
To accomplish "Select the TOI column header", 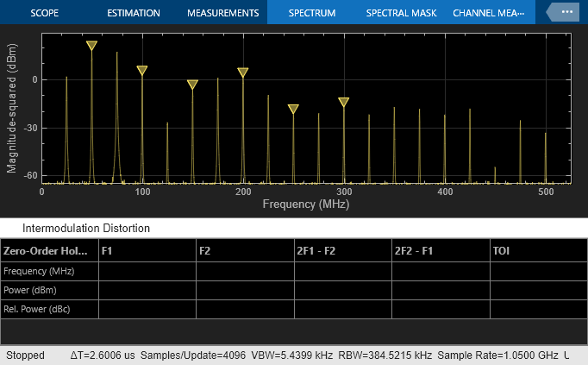I will click(x=538, y=251).
